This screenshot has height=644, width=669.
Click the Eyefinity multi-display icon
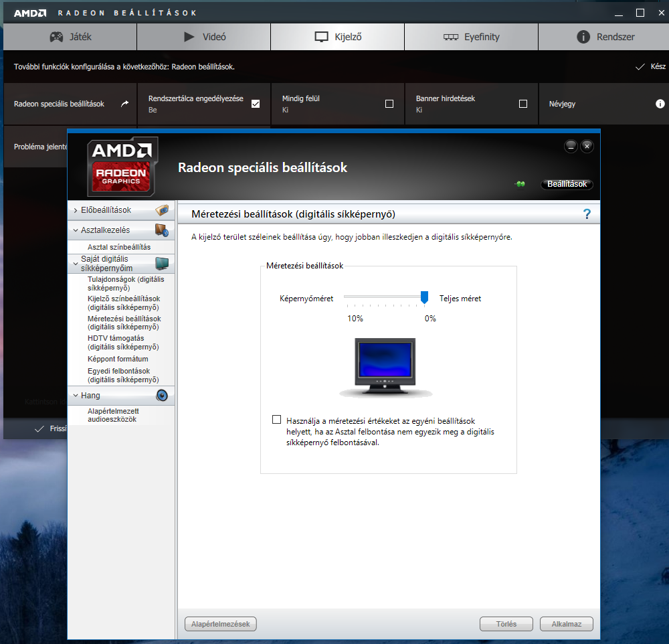tap(450, 37)
